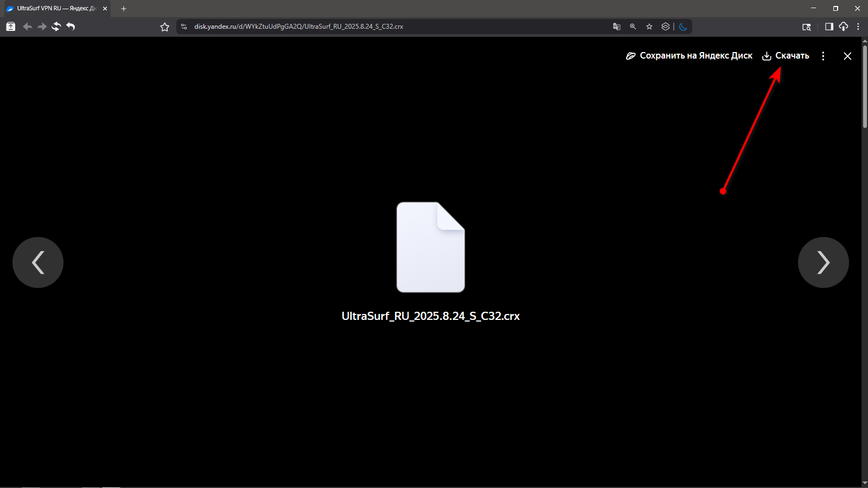This screenshot has height=488, width=868.
Task: Click the Yandex Disk saucer icon
Action: [x=630, y=56]
